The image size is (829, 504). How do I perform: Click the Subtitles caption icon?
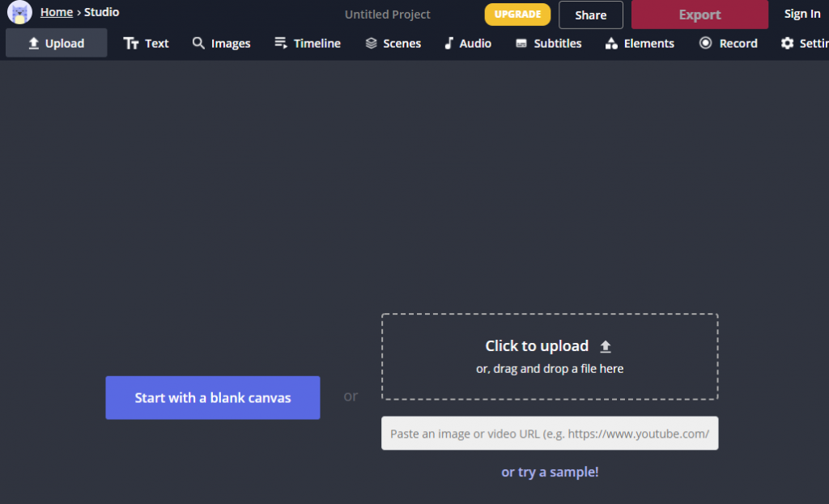[x=521, y=44]
